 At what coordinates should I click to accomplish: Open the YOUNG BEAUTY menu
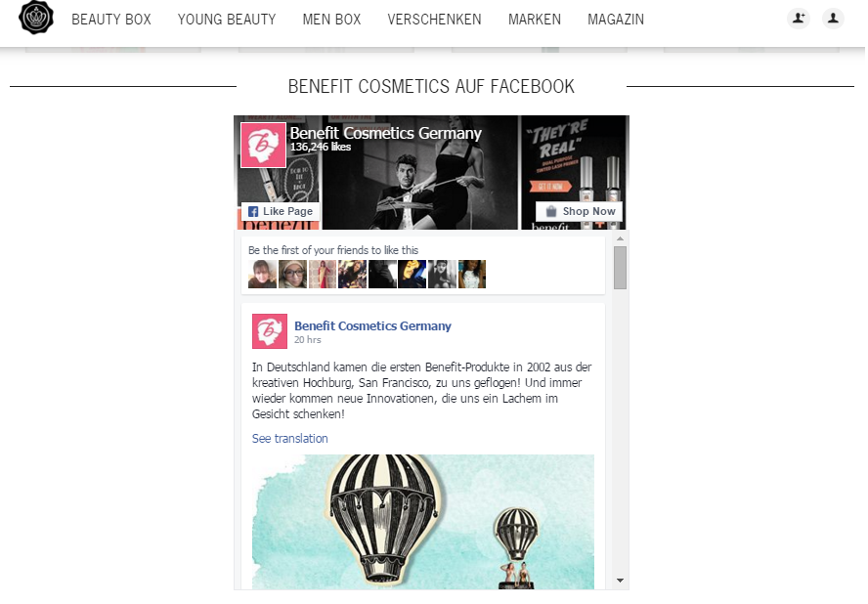click(227, 20)
